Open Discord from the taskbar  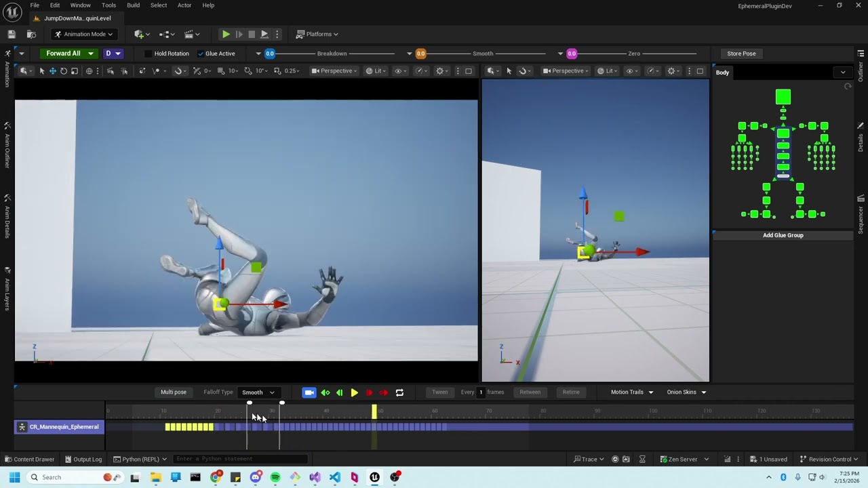click(256, 477)
